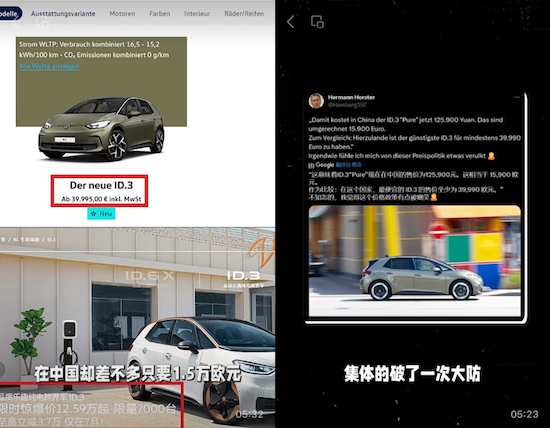Open the Hermann Horster name link
The width and height of the screenshot is (550, 428).
pos(351,97)
